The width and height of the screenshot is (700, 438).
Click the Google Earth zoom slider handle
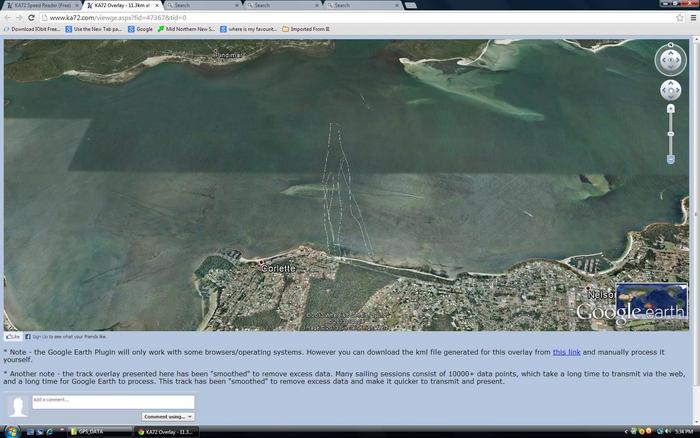click(670, 134)
